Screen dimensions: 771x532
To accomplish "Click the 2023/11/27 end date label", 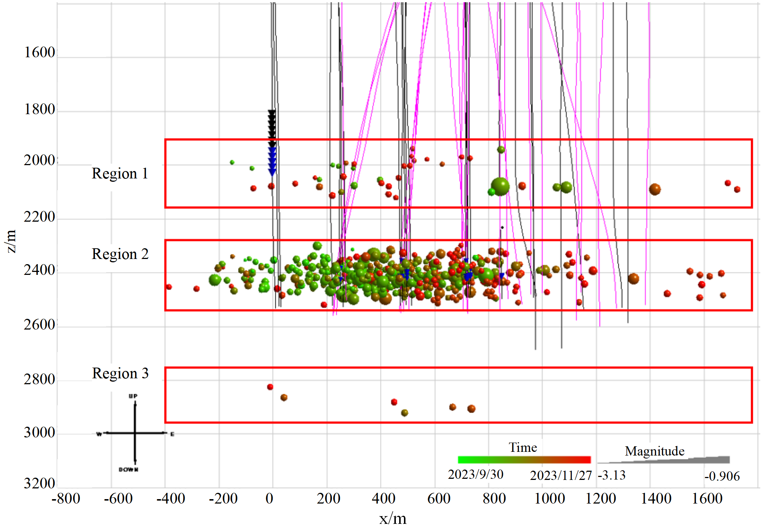I will coord(561,475).
